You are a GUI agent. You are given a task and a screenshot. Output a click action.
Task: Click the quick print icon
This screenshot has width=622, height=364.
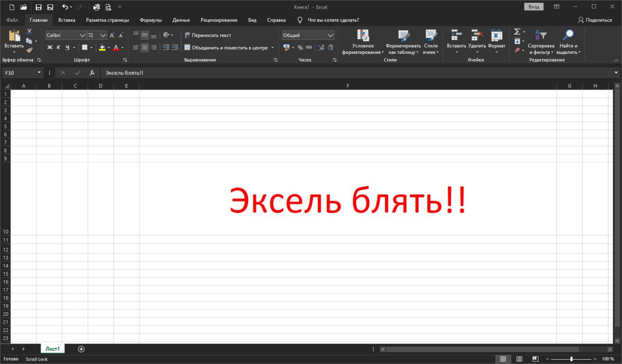(x=96, y=7)
